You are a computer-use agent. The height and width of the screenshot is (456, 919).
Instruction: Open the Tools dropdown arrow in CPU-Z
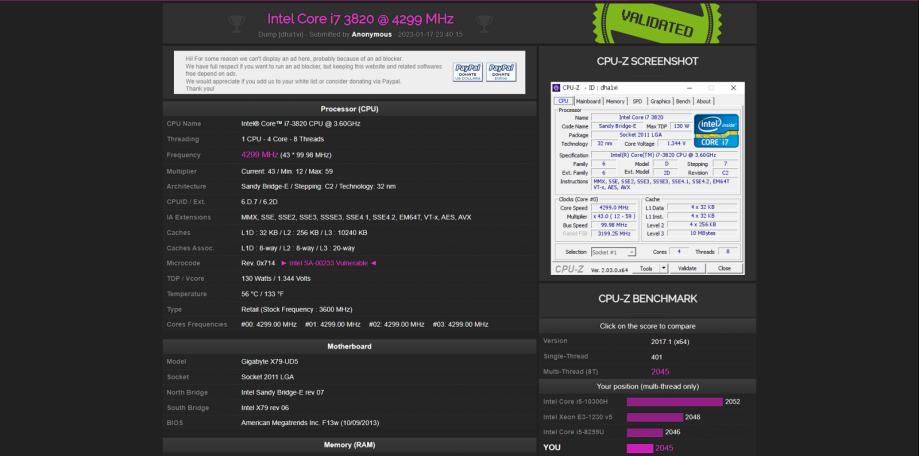[x=663, y=268]
